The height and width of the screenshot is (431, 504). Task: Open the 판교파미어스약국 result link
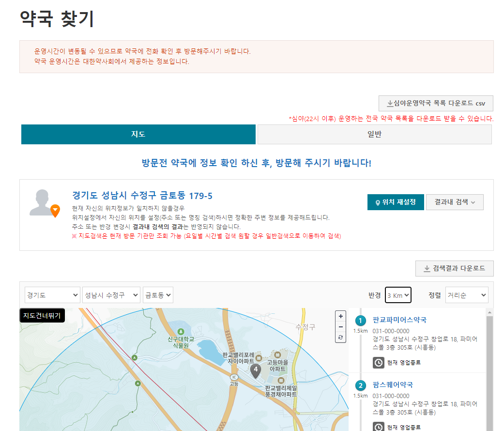[399, 320]
